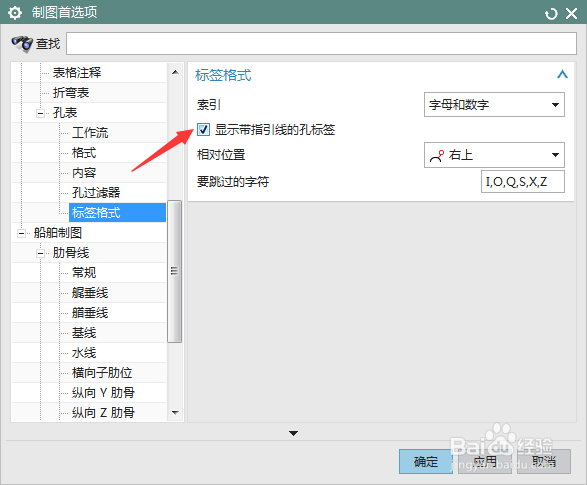Select highlighted 标签格式 tree item
Screen dimensions: 587x485
(x=117, y=213)
